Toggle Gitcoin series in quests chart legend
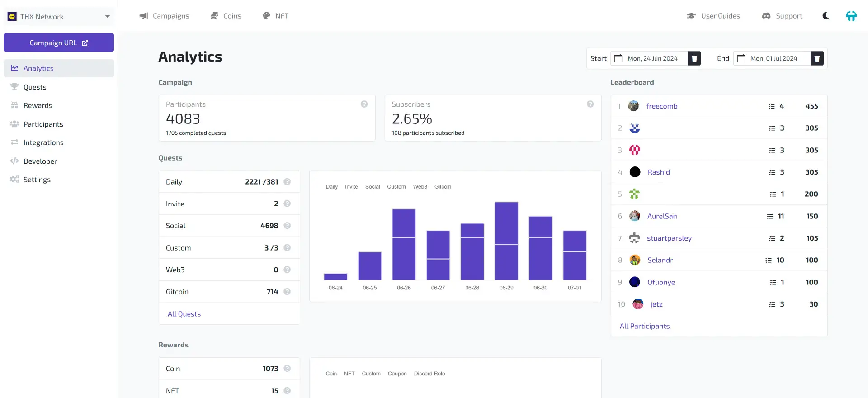The height and width of the screenshot is (398, 868). click(443, 187)
